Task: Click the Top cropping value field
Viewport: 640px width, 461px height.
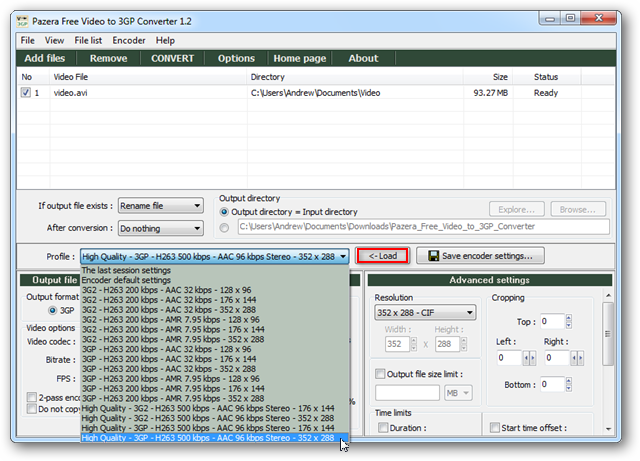Action: point(552,321)
